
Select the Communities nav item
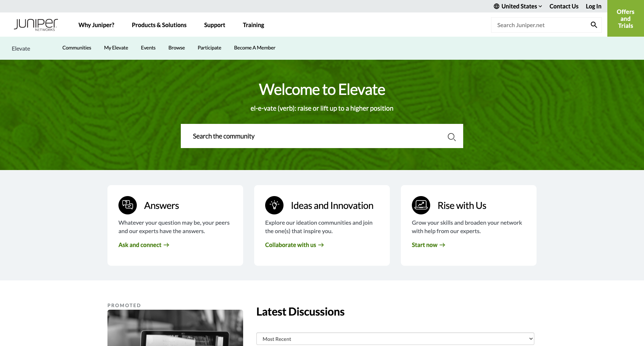click(x=77, y=48)
